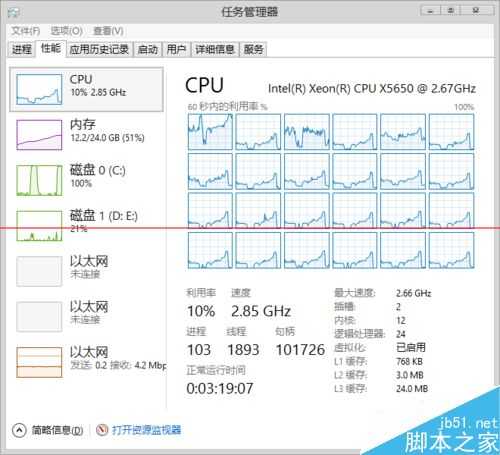
Task: Click the 103 process count
Action: (x=199, y=350)
